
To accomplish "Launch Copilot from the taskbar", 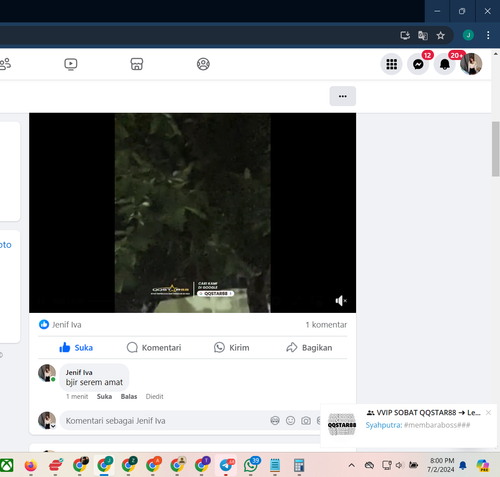I will pyautogui.click(x=483, y=465).
